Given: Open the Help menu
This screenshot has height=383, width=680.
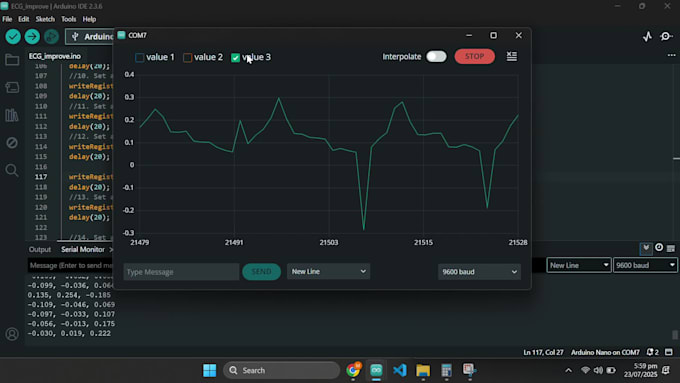Looking at the screenshot, I should (89, 19).
